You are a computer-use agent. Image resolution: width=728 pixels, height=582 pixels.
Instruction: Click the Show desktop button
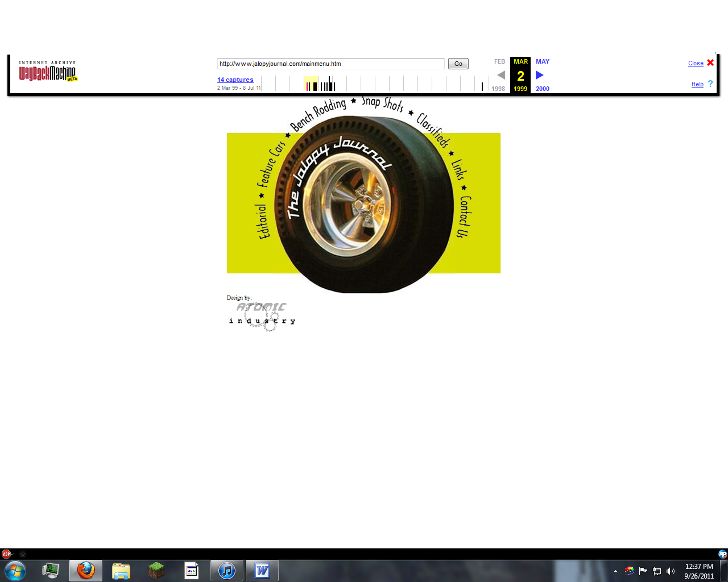point(724,571)
